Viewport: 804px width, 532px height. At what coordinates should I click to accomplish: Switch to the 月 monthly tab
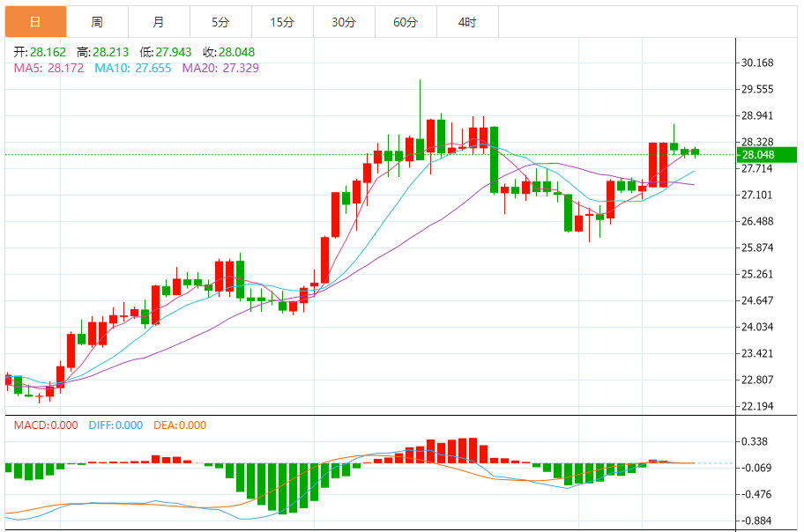[159, 22]
